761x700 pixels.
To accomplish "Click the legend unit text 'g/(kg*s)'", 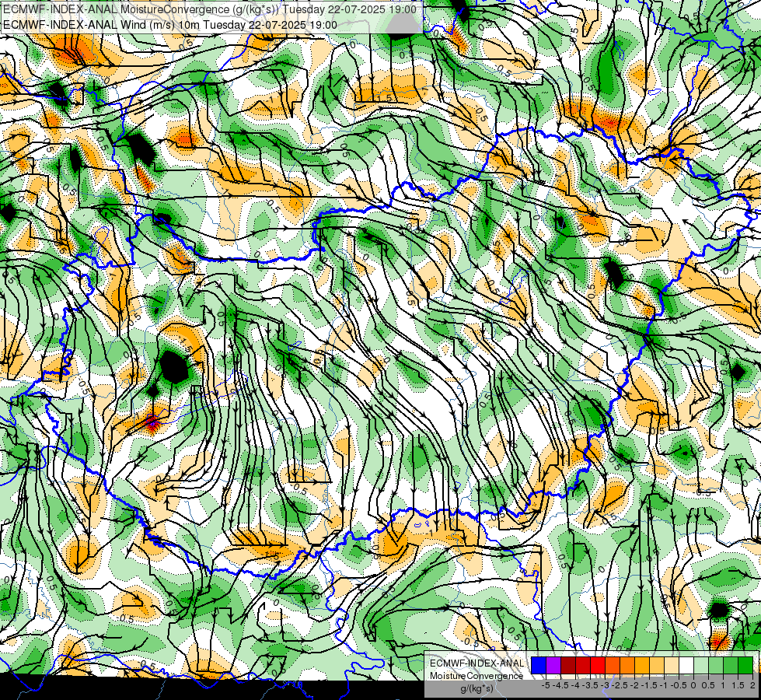I will click(476, 689).
